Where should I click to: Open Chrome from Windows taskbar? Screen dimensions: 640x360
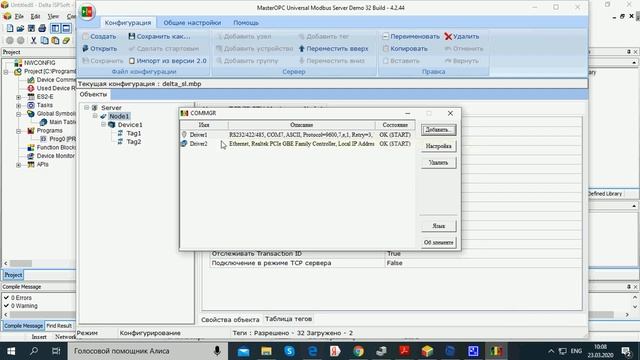tap(358, 351)
